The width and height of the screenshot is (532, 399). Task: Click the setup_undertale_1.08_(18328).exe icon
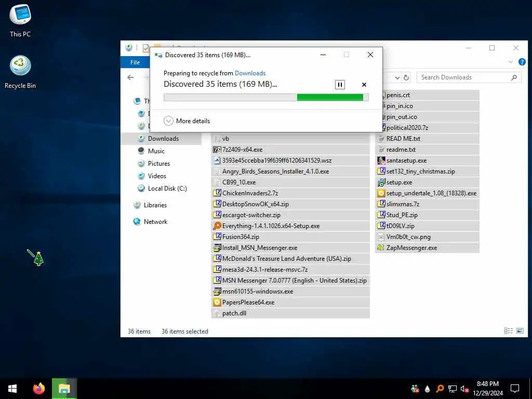coord(381,193)
